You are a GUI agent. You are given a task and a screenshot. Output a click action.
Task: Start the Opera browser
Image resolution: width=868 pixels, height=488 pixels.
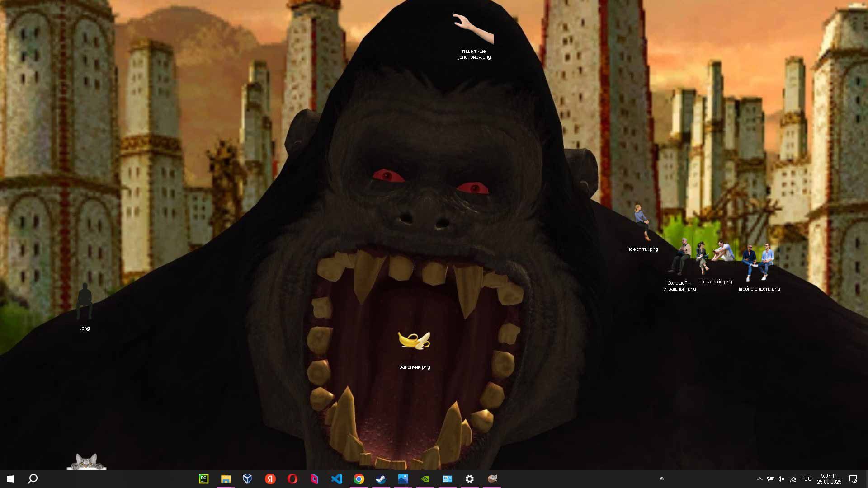click(292, 479)
